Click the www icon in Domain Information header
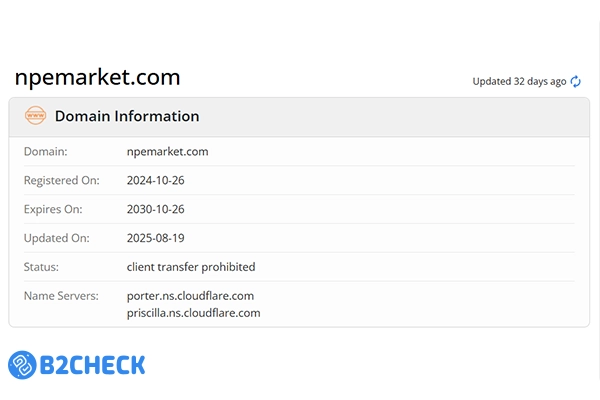The height and width of the screenshot is (400, 600). point(36,117)
